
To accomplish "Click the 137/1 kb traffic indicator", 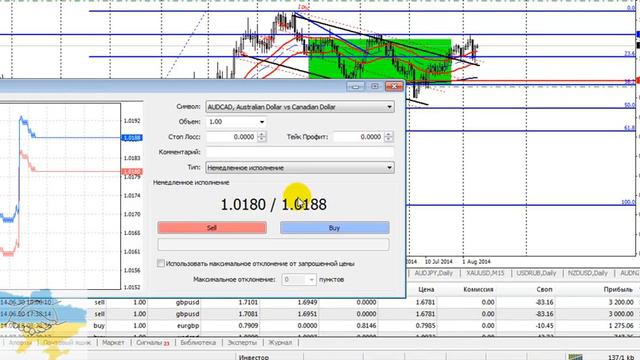I will [620, 357].
